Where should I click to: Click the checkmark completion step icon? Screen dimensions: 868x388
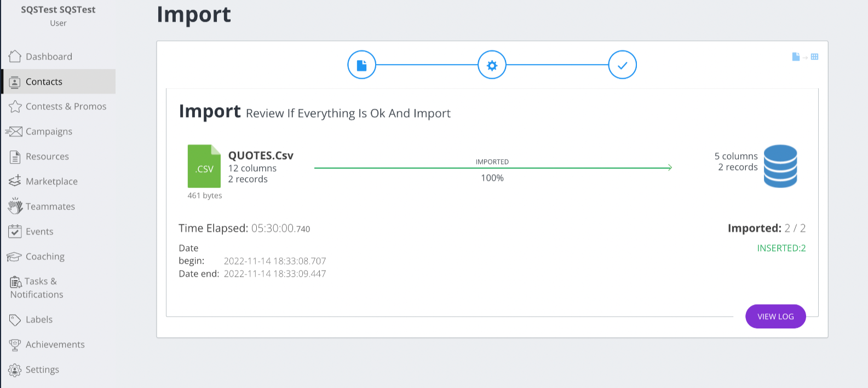pyautogui.click(x=622, y=65)
